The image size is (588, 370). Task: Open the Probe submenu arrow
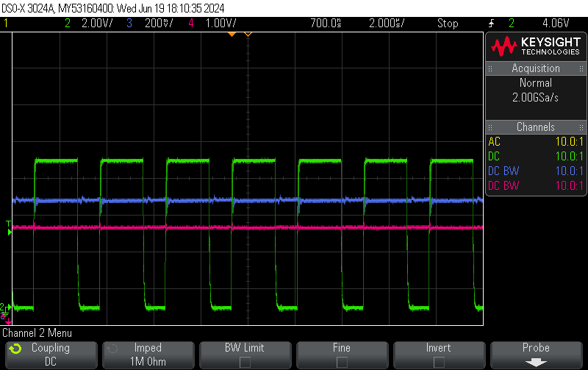[536, 362]
